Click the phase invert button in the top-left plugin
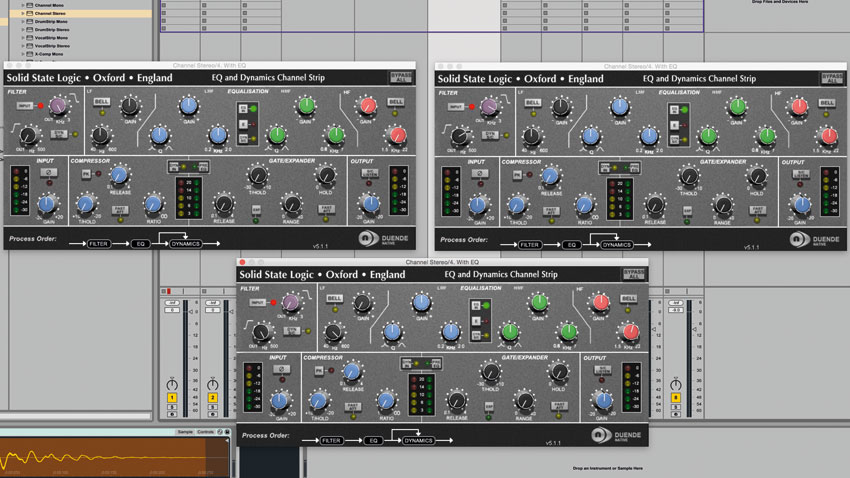 click(x=47, y=174)
